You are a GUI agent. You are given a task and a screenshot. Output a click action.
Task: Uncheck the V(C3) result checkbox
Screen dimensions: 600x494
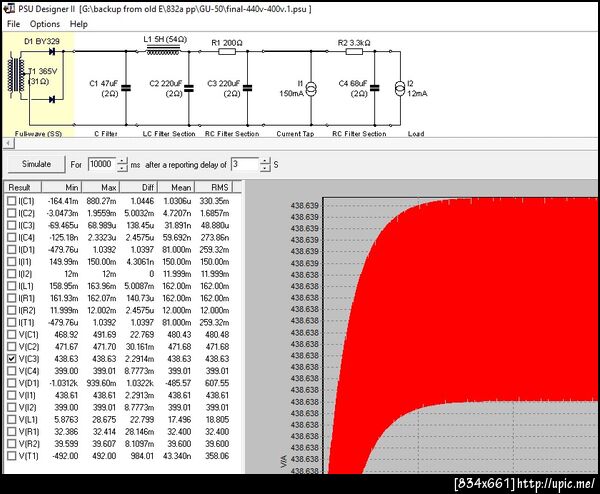tap(12, 359)
